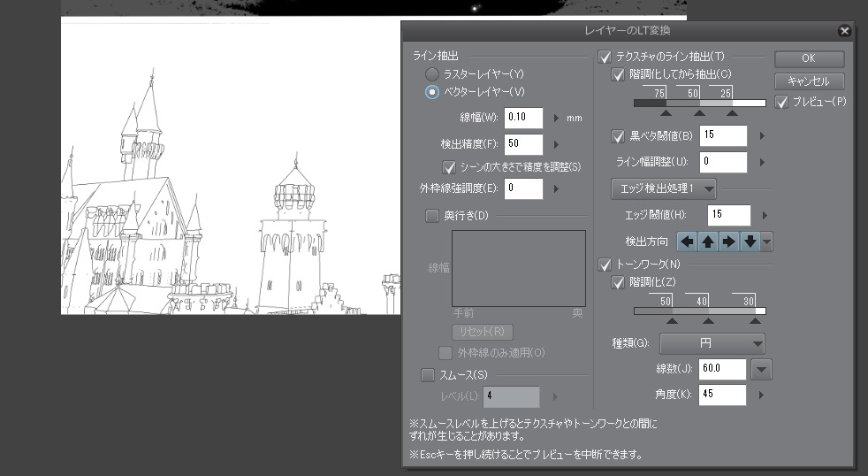The image size is (868, 476).
Task: Open the 種類 type dropdown showing 円
Action: pyautogui.click(x=712, y=343)
